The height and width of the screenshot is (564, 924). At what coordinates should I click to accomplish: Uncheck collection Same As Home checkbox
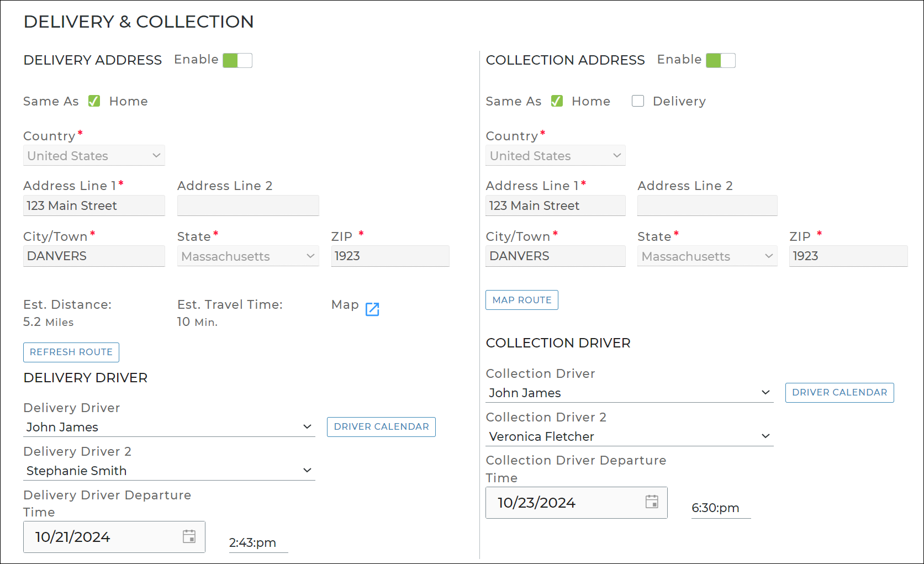pyautogui.click(x=557, y=101)
